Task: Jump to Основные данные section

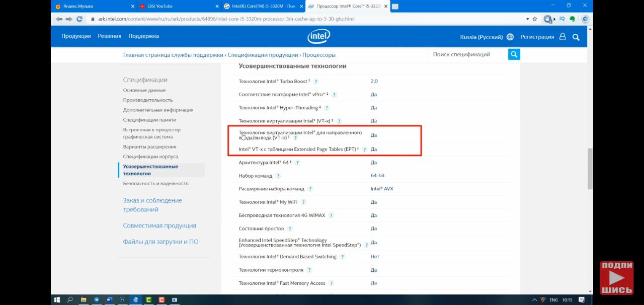Action: pos(144,91)
